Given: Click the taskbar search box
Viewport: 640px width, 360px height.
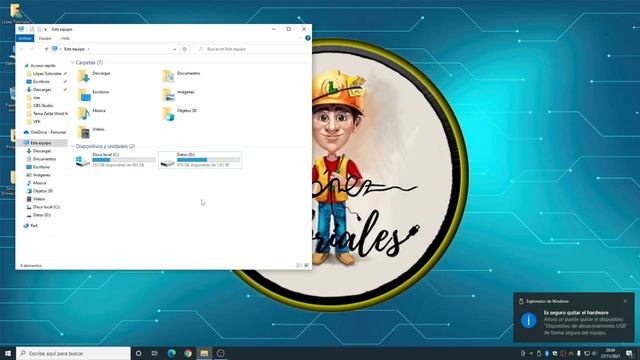Looking at the screenshot, I should coord(73,353).
